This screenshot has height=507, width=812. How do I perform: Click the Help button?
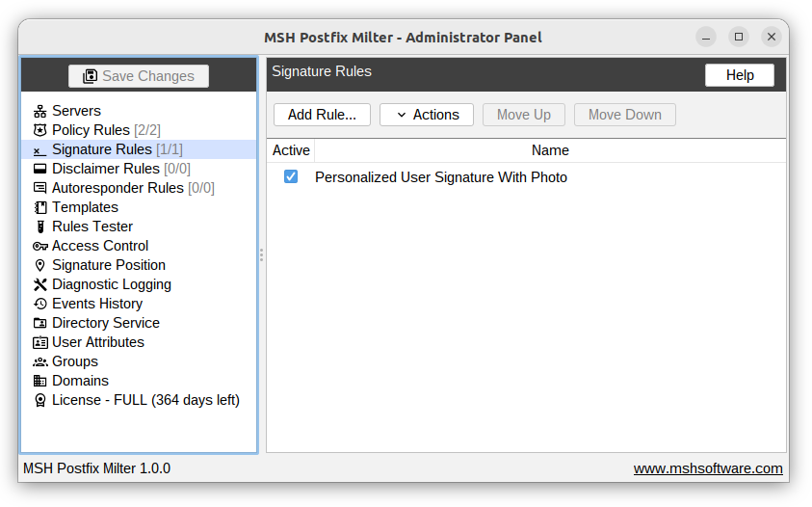pos(740,75)
